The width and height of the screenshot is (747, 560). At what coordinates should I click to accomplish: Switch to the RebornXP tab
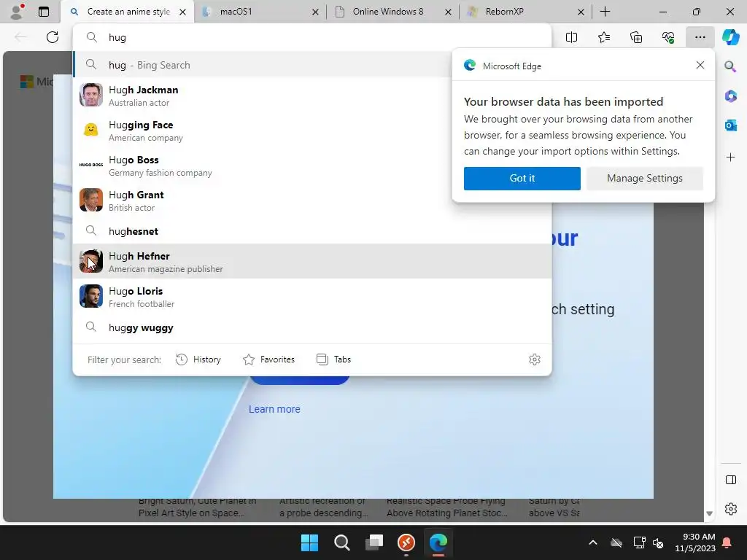click(525, 12)
